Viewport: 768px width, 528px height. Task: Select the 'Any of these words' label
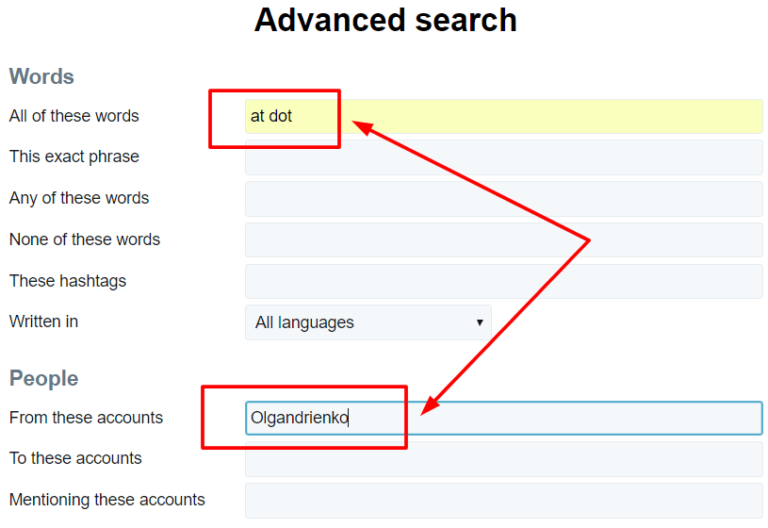pyautogui.click(x=79, y=198)
